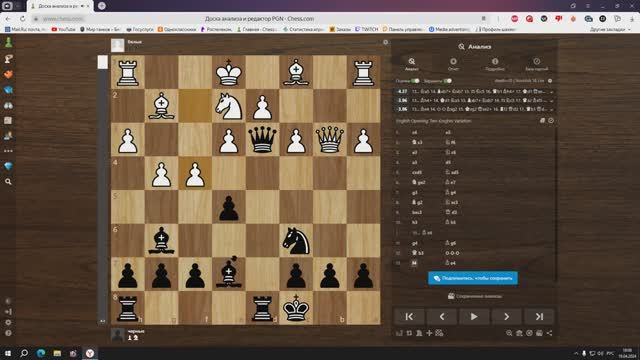Open File Explorer from the taskbar

click(57, 353)
